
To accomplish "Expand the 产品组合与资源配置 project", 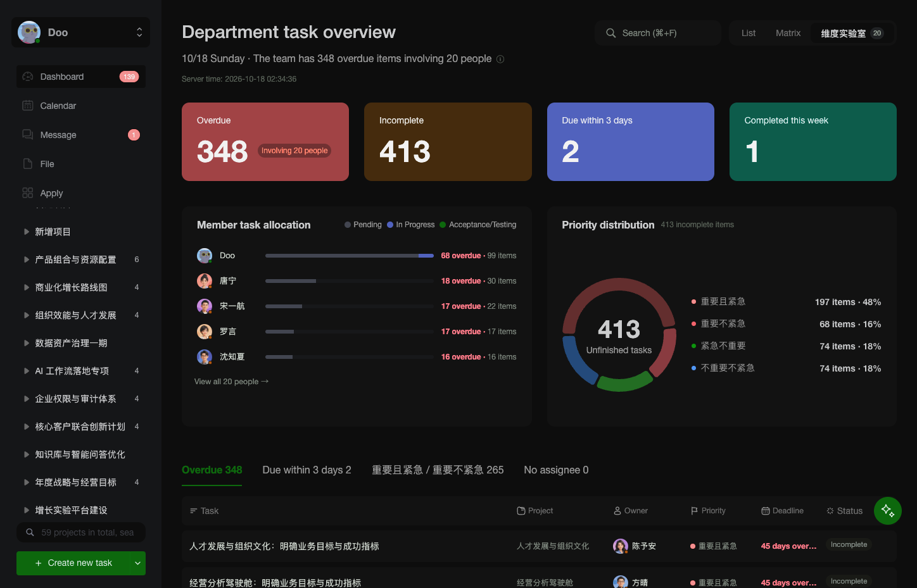I will coord(27,260).
